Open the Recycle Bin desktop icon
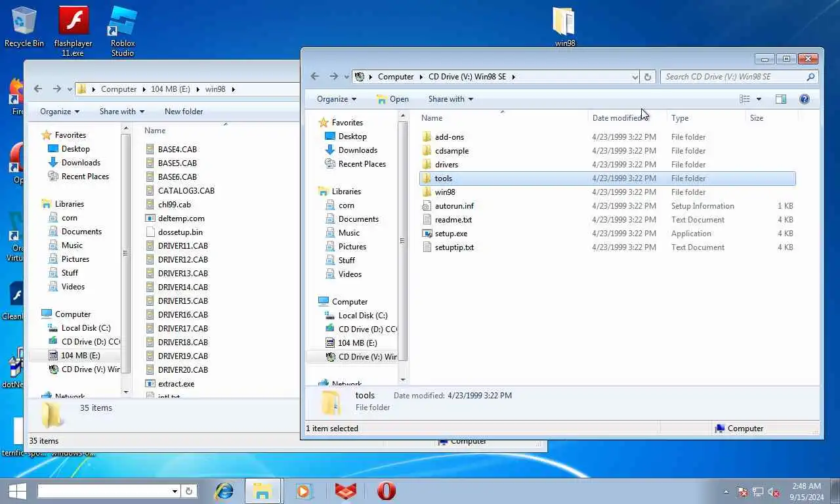840x504 pixels. tap(24, 26)
